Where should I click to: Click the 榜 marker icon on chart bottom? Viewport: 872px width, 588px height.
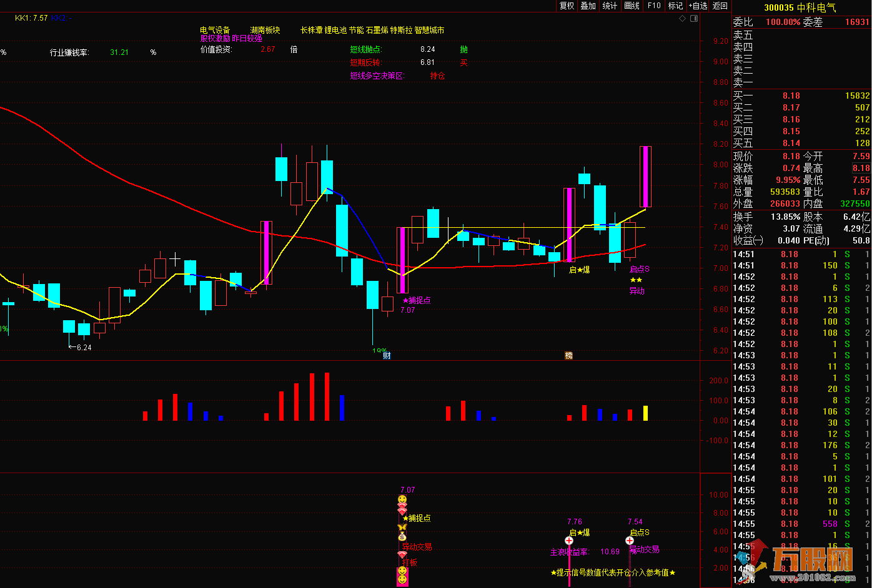click(568, 356)
